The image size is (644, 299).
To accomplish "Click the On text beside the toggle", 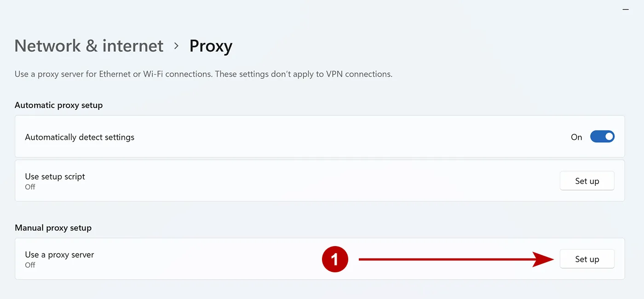I will [x=576, y=137].
